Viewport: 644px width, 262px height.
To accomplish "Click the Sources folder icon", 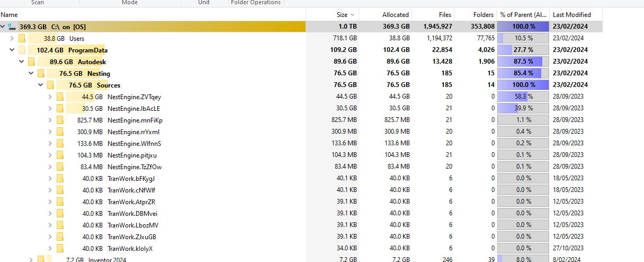I will coord(50,85).
